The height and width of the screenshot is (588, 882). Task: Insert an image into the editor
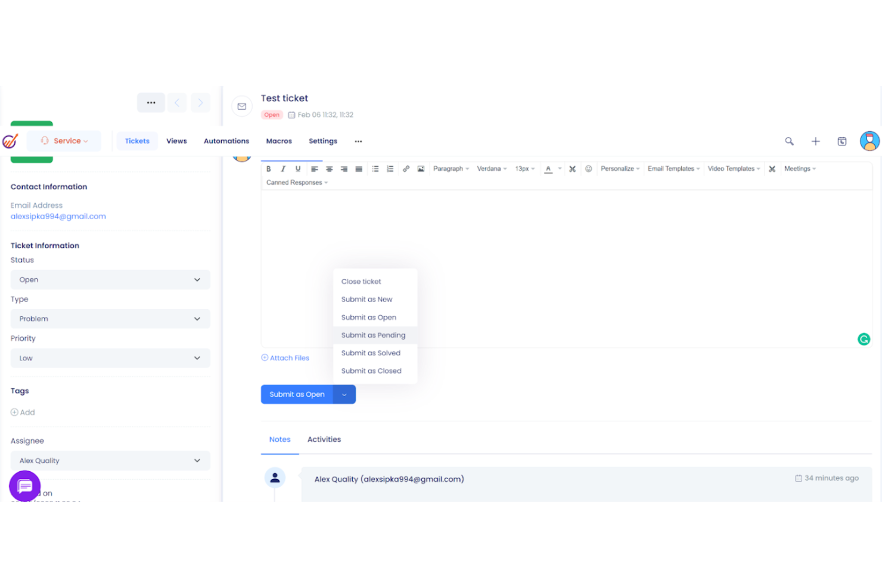421,169
